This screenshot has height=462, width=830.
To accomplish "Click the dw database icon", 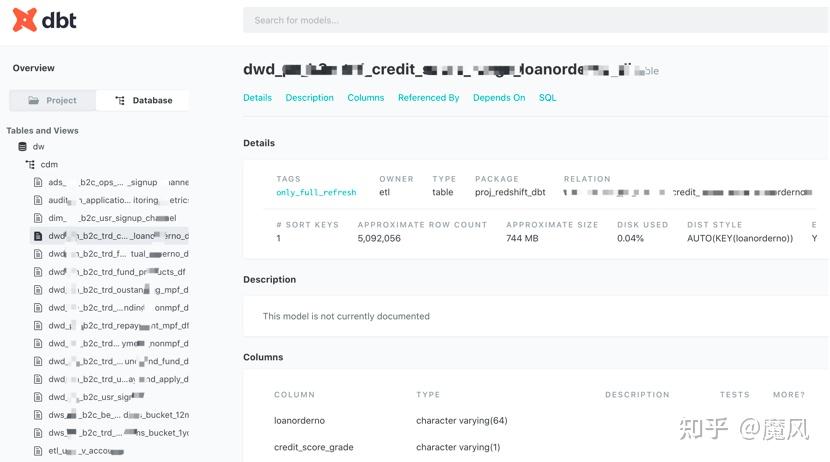I will [x=23, y=147].
